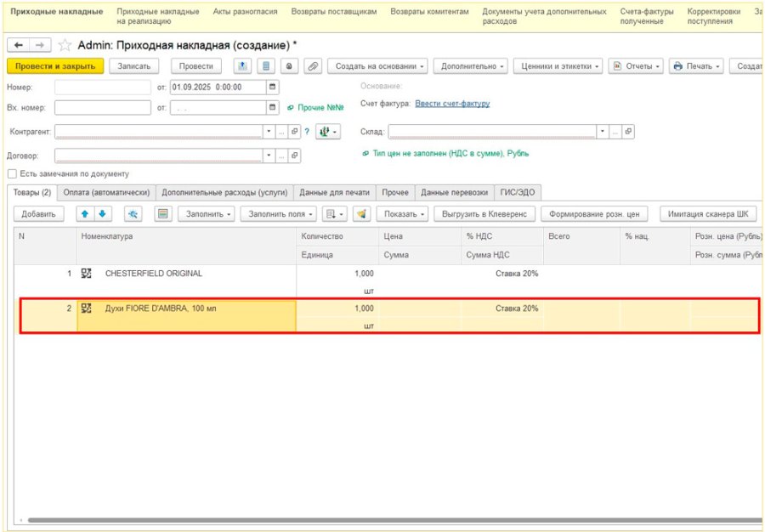
Task: Click the search/find icon in the goods toolbar
Action: (x=133, y=214)
